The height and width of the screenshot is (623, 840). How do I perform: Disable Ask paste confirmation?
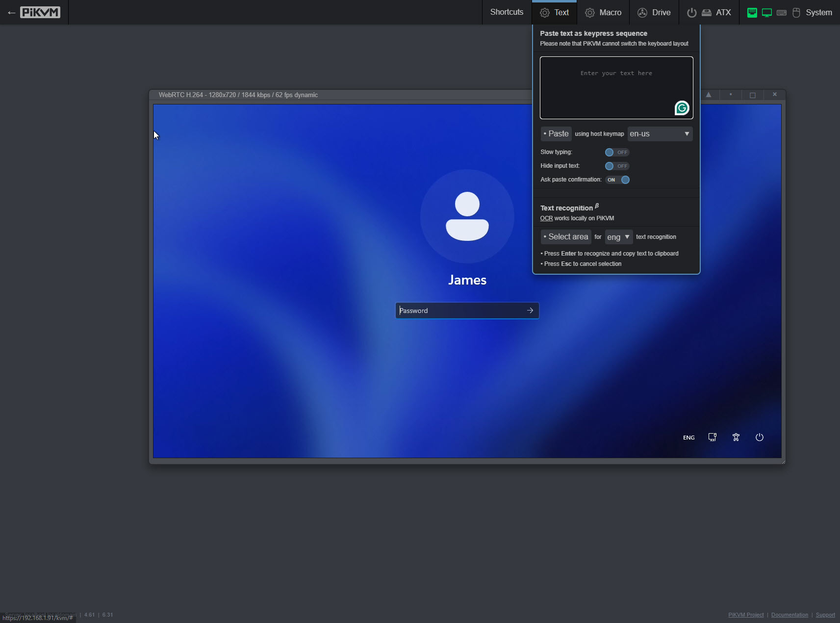coord(618,180)
